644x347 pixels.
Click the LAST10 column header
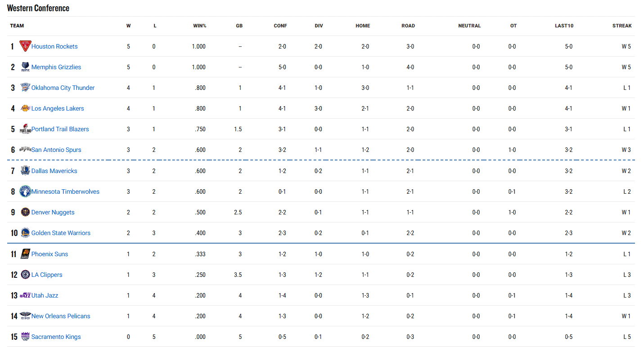click(564, 26)
